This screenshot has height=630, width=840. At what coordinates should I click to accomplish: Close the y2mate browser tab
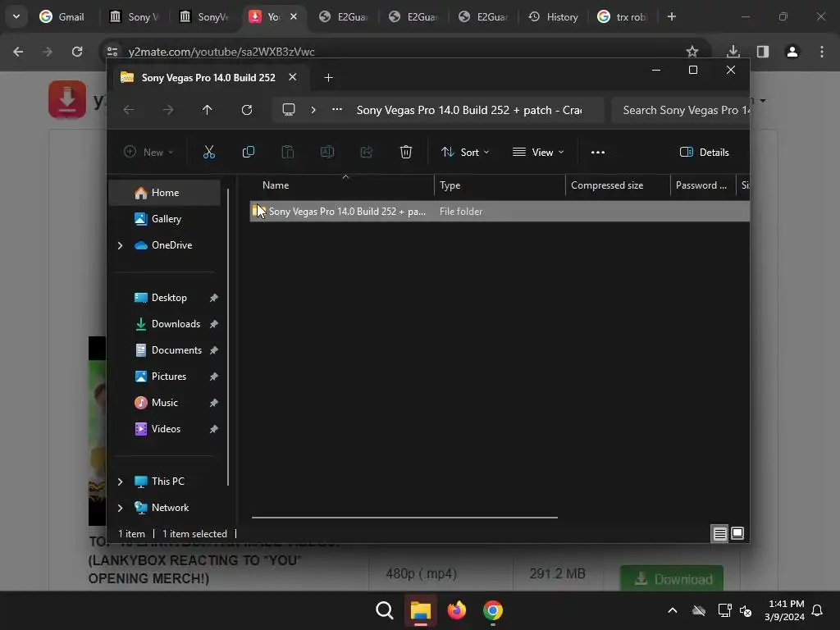294,16
